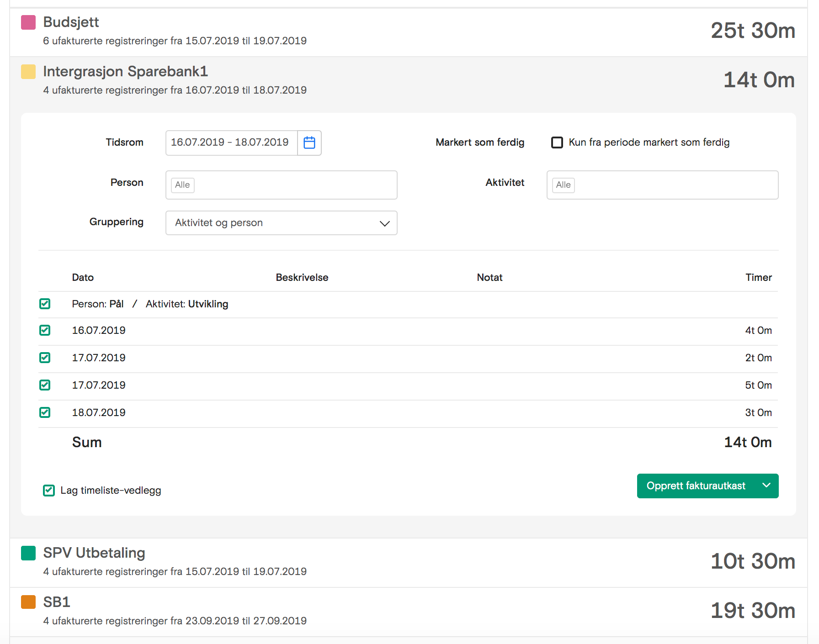Viewport: 819px width, 644px height.
Task: Click the Notat column header
Action: 489,277
